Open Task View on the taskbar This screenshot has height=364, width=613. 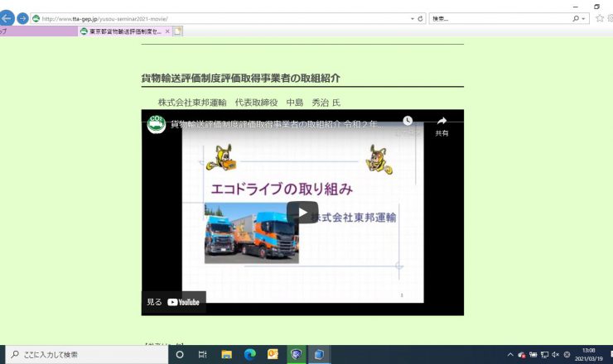(x=202, y=355)
